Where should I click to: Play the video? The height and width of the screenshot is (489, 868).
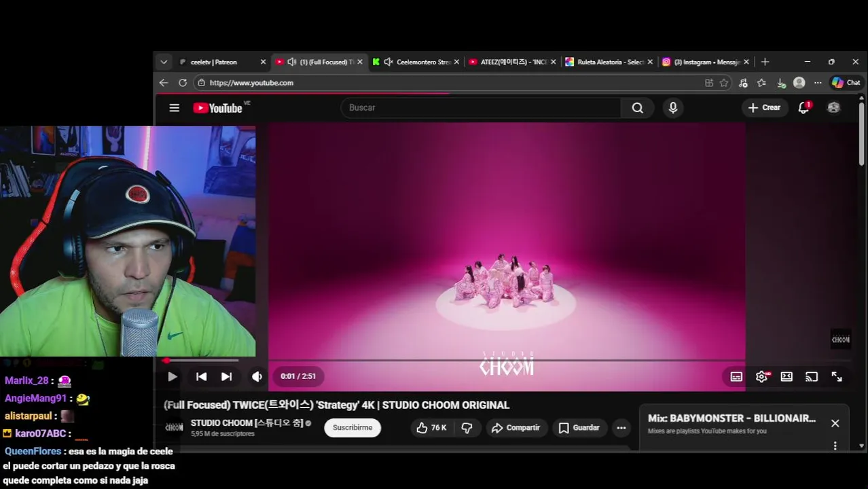pyautogui.click(x=173, y=376)
